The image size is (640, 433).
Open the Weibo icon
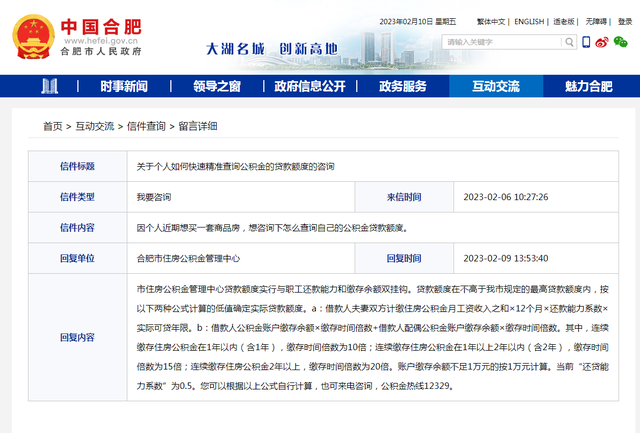coord(602,42)
